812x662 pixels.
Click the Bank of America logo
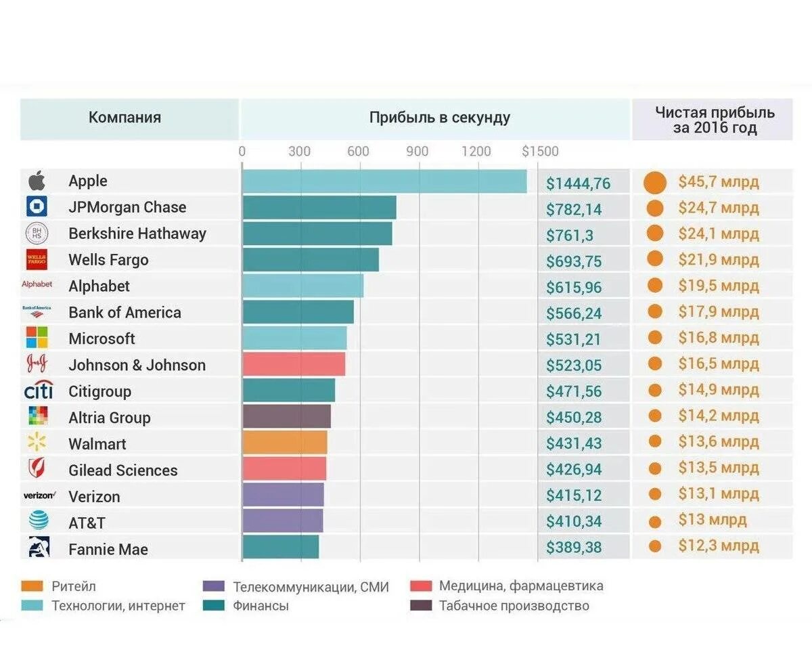(37, 311)
